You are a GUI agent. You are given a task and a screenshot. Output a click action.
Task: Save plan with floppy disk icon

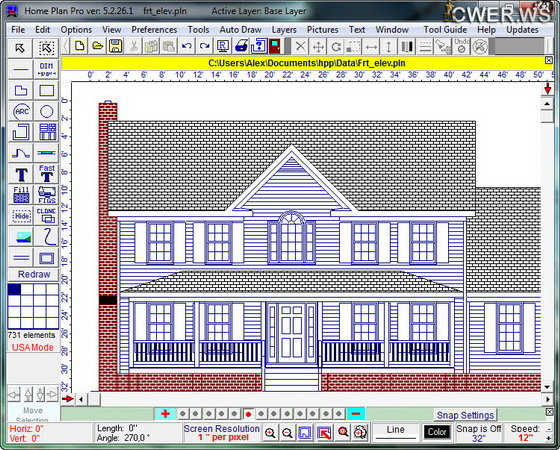tap(115, 46)
